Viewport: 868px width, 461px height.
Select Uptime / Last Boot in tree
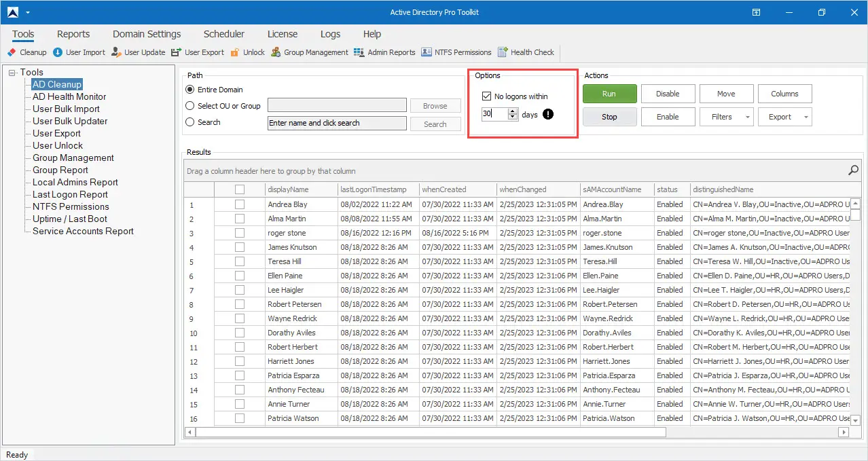(x=70, y=219)
